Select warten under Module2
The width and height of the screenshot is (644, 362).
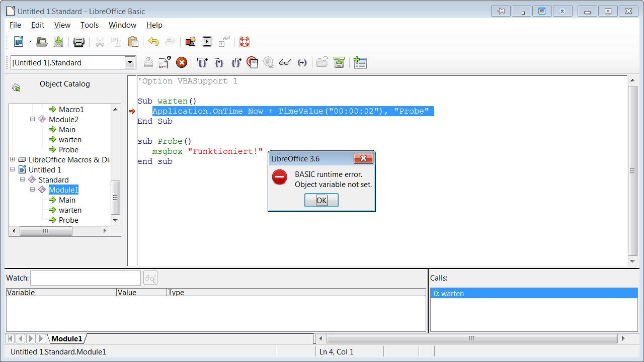pyautogui.click(x=70, y=139)
